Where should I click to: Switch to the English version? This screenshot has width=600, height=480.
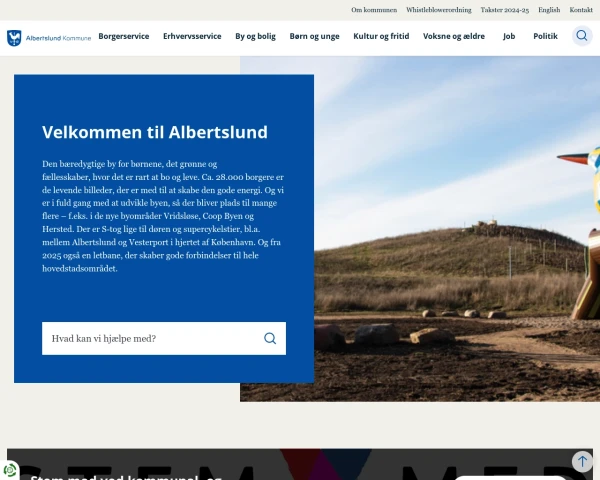click(x=549, y=10)
